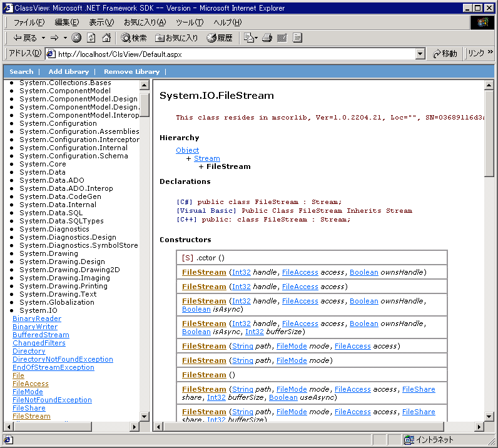Viewport: 498px width, 448px height.
Task: Select the System.Data.SQL namespace entry
Action: (x=51, y=213)
